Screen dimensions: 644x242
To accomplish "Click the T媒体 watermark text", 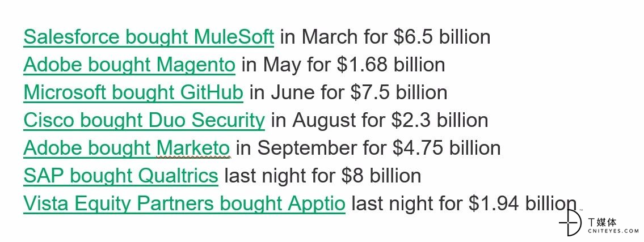I will point(603,222).
